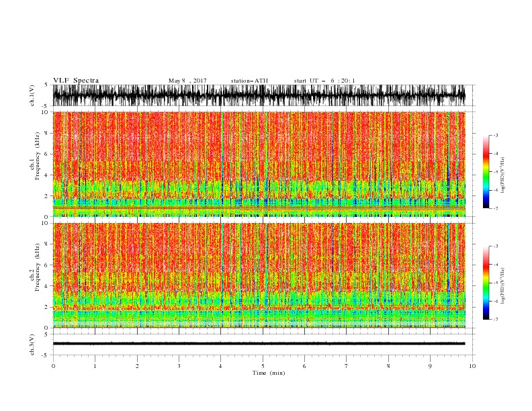The width and height of the screenshot is (532, 411).
Task: Click the "station=ATH" label
Action: (x=249, y=81)
